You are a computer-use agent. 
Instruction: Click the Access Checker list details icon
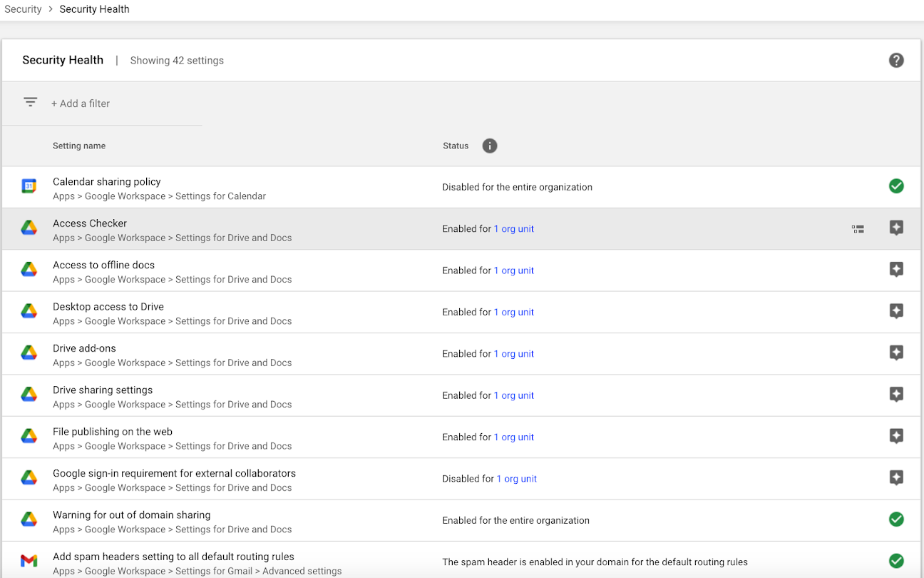(x=858, y=229)
